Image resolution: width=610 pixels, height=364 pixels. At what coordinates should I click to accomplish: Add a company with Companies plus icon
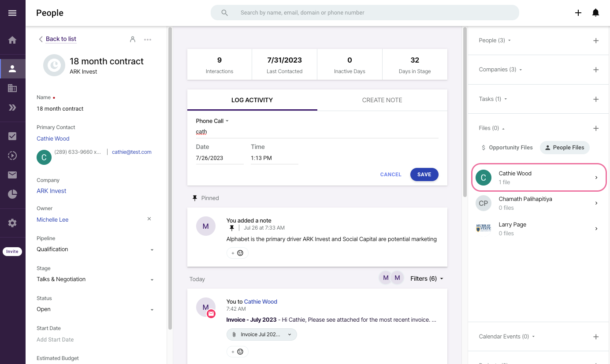click(596, 70)
